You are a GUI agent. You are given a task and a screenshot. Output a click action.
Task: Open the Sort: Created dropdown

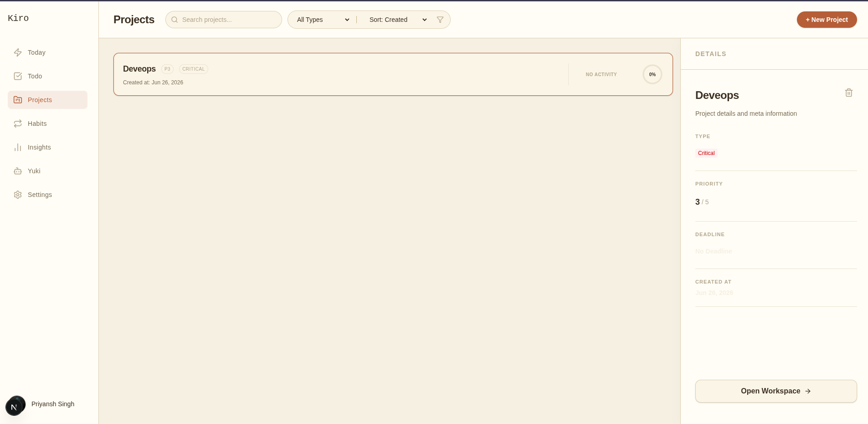click(398, 20)
